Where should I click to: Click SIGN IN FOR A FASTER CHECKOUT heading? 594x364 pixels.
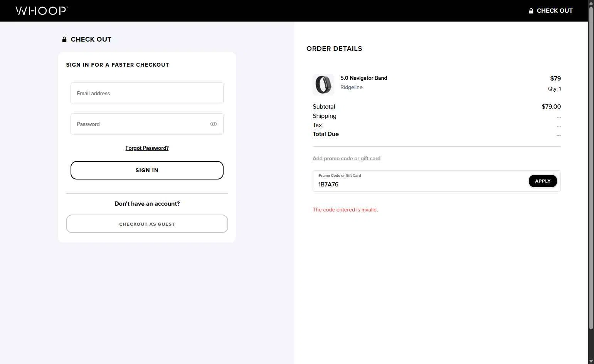coord(118,65)
